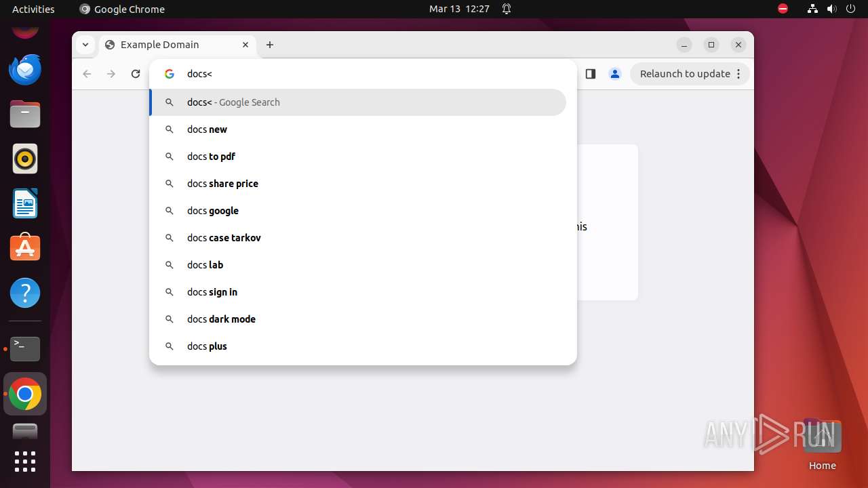Open the three-dot menu beside Relaunch to update
The width and height of the screenshot is (868, 488).
point(738,74)
